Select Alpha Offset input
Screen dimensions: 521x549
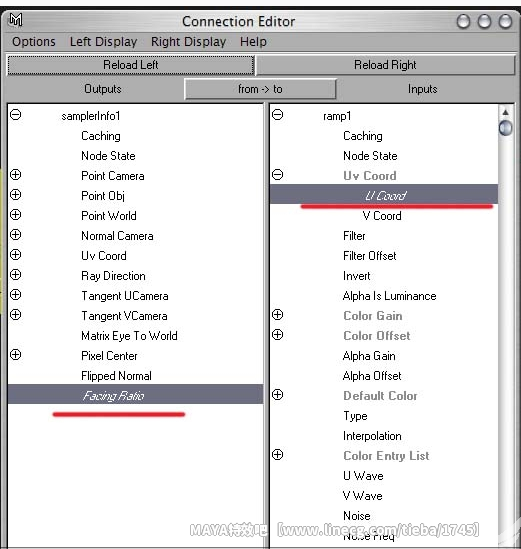pos(372,376)
